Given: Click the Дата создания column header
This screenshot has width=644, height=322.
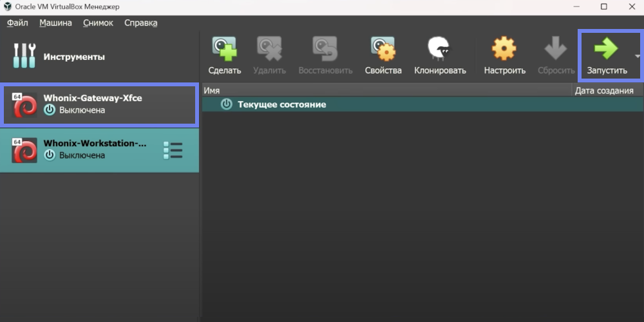Looking at the screenshot, I should coord(604,91).
